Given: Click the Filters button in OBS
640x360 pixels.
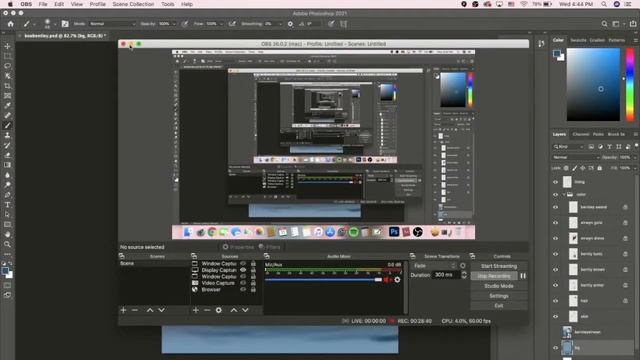Looking at the screenshot, I should (x=270, y=247).
